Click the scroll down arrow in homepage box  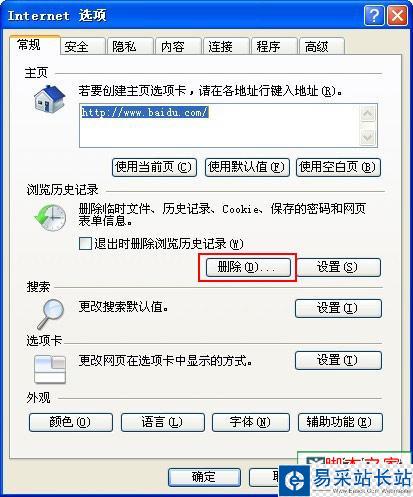(368, 137)
